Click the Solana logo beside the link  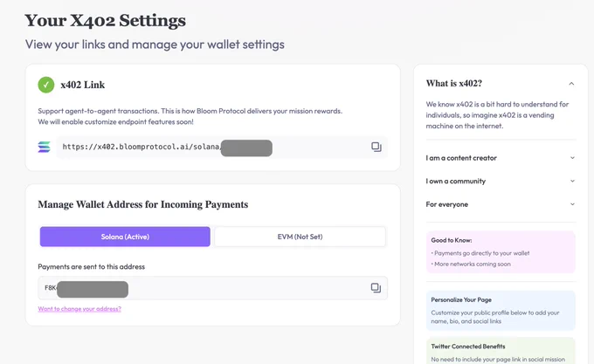coord(44,147)
